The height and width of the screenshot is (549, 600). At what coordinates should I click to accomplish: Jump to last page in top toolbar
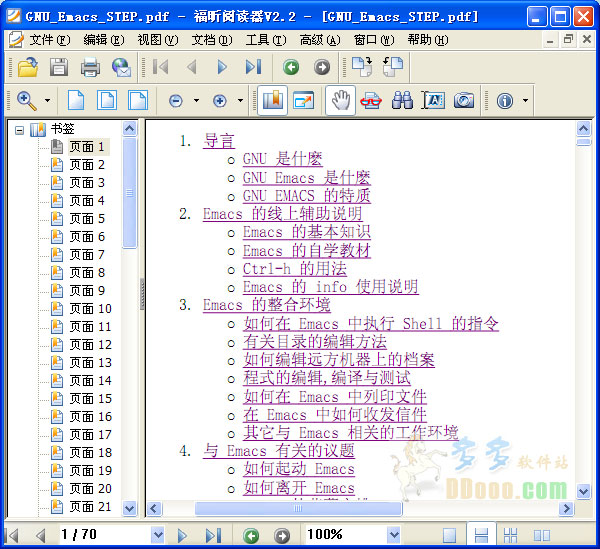[x=253, y=67]
